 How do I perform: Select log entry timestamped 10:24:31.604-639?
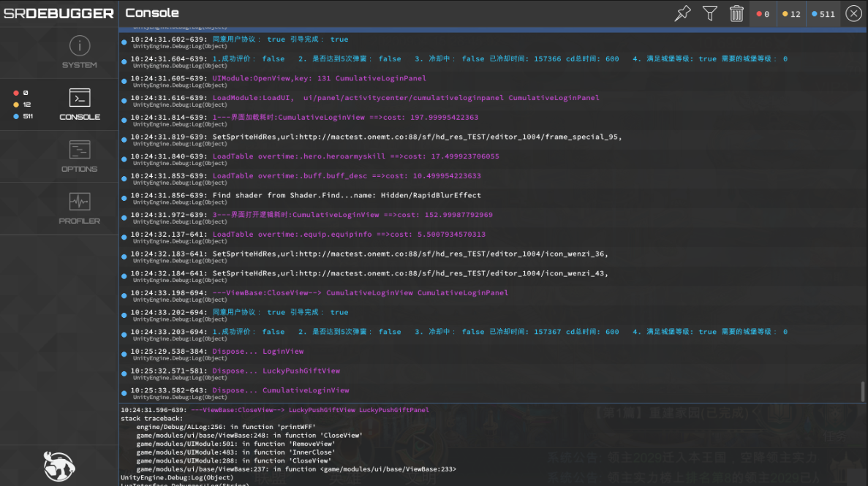(492, 61)
